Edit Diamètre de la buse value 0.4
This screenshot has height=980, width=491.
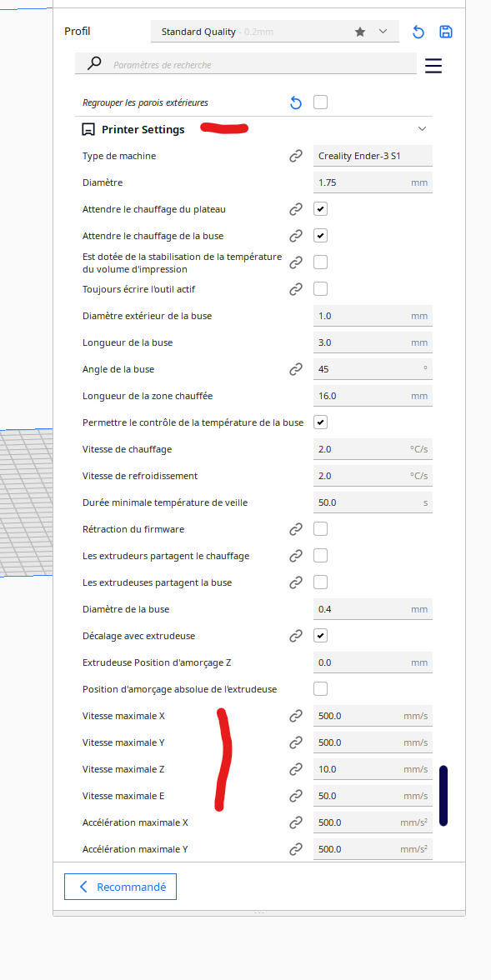[373, 608]
